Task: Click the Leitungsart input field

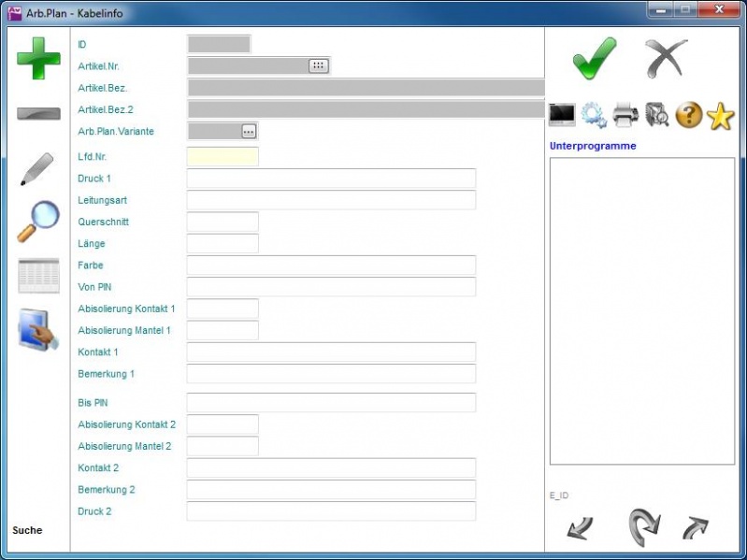Action: pos(331,200)
